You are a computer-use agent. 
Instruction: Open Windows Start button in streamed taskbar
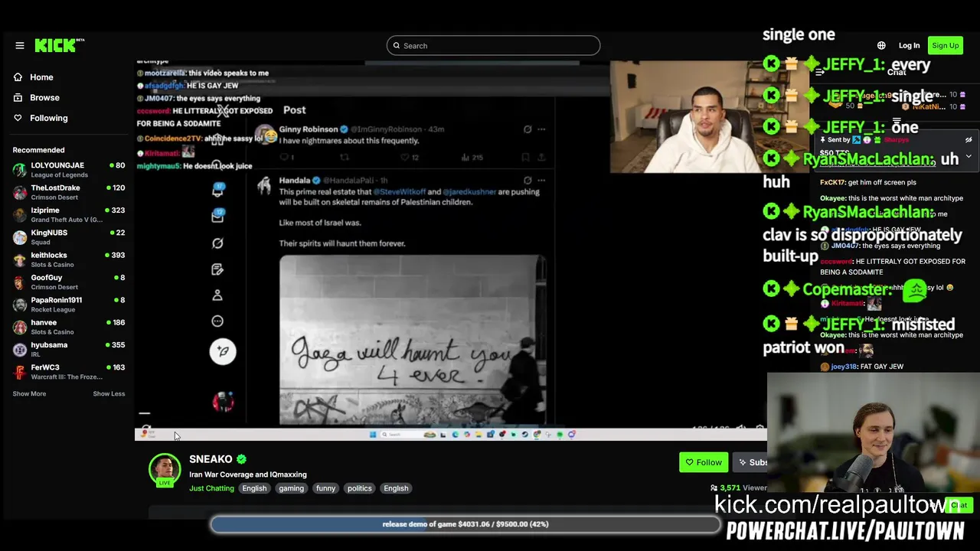tap(373, 435)
